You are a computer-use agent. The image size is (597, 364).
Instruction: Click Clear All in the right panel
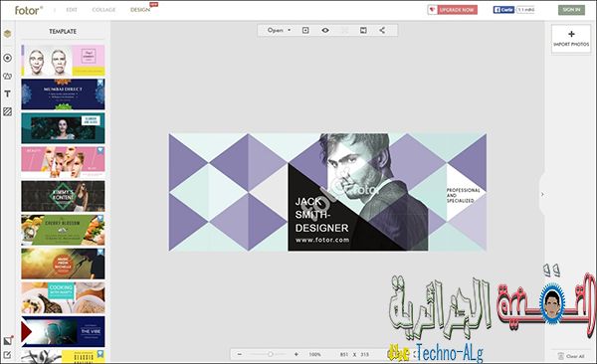(x=571, y=356)
